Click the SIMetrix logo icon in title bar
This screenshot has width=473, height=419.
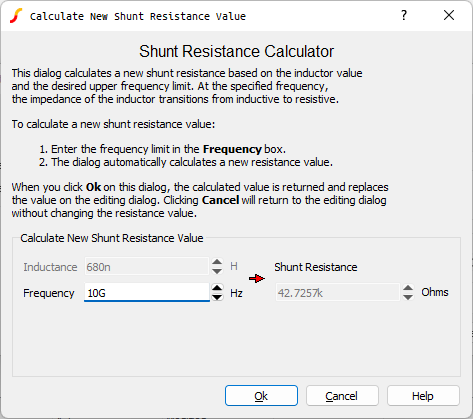pyautogui.click(x=16, y=16)
